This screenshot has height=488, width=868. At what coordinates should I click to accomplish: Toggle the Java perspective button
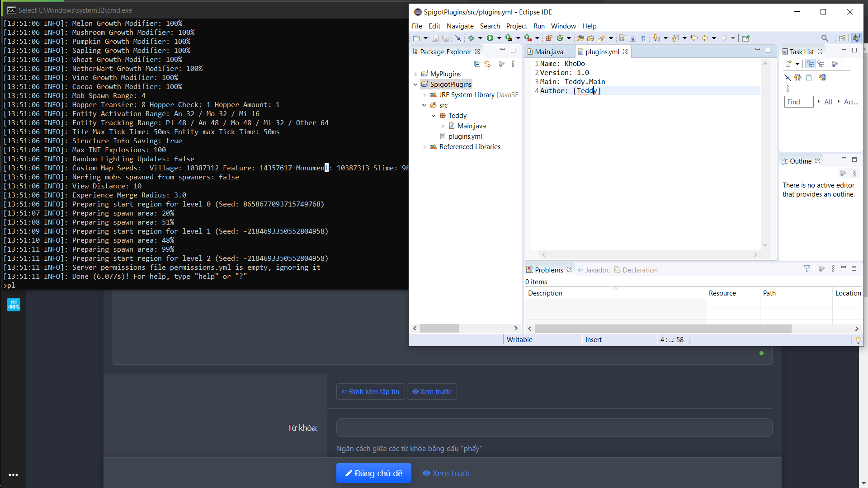856,38
